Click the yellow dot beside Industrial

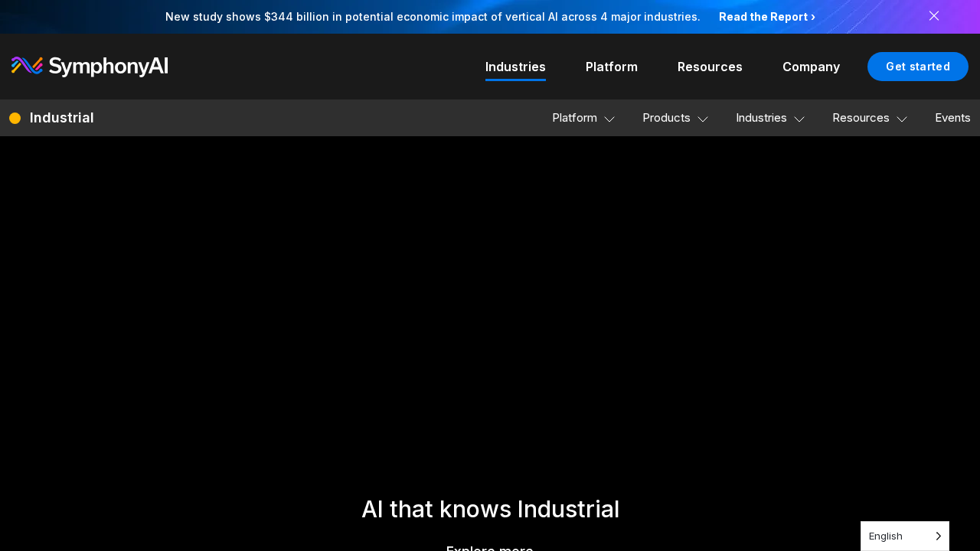(15, 118)
